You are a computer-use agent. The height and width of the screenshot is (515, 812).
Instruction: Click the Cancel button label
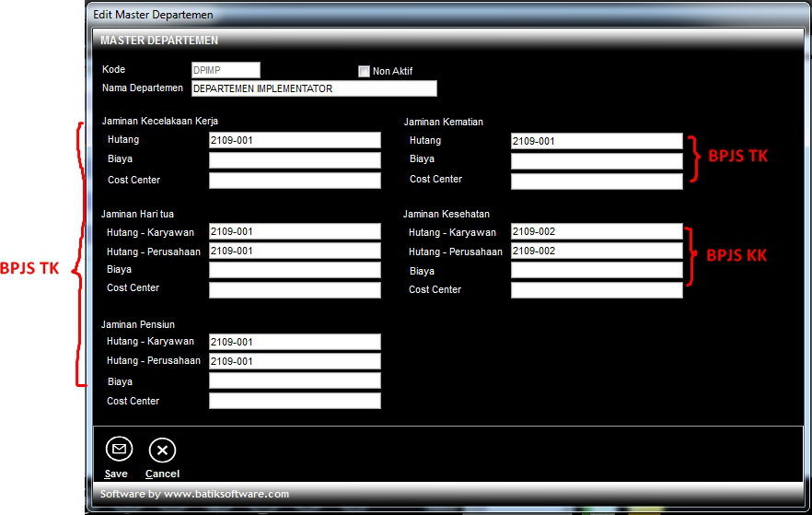tap(162, 474)
